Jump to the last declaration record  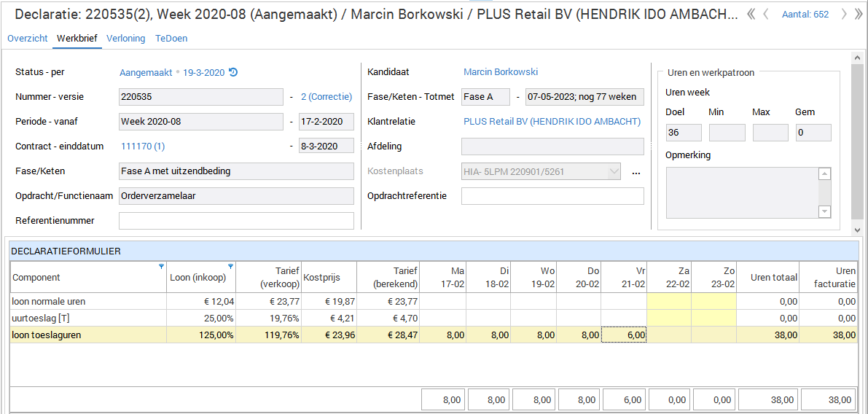pyautogui.click(x=857, y=14)
